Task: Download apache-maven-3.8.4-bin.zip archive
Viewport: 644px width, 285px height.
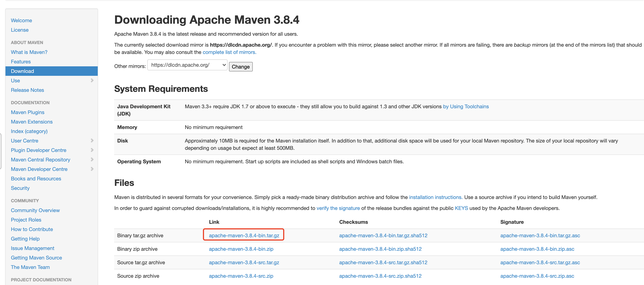Action: [x=241, y=249]
